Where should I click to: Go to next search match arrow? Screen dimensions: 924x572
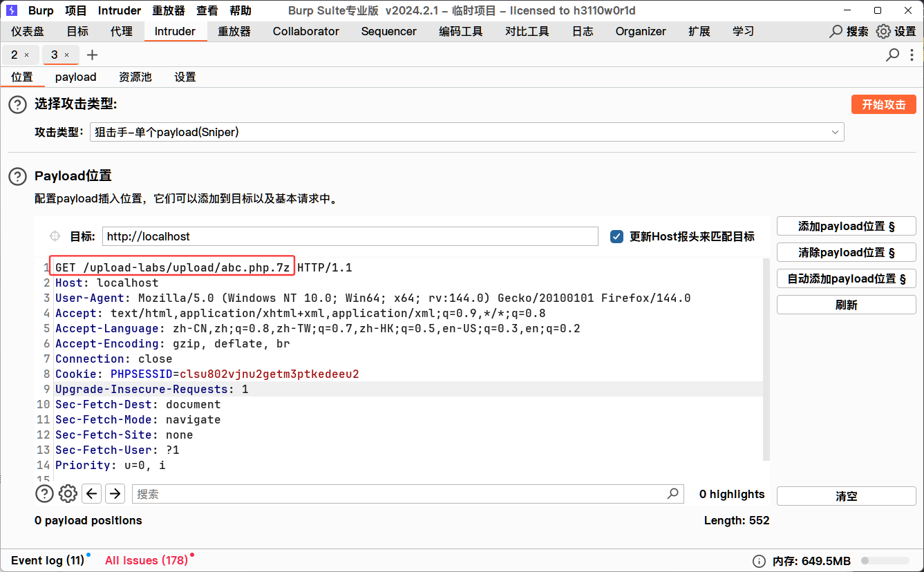click(115, 493)
